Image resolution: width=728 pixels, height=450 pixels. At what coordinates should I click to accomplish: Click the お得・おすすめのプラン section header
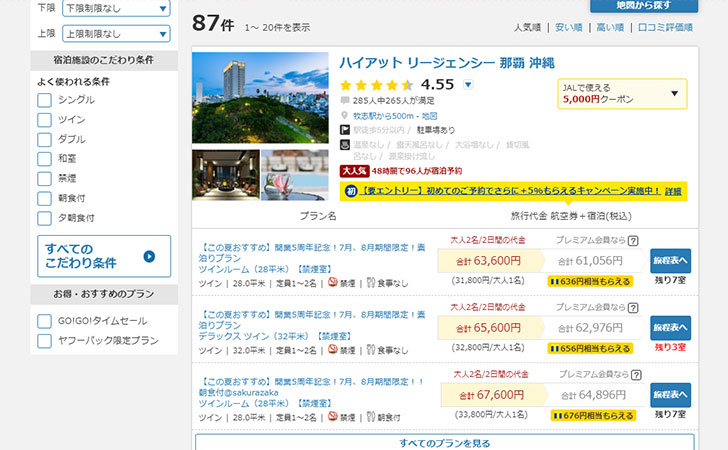pos(104,294)
